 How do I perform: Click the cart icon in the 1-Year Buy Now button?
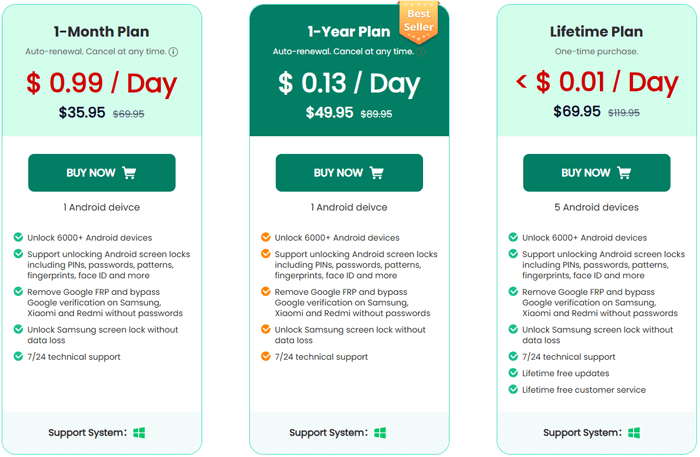pos(377,173)
